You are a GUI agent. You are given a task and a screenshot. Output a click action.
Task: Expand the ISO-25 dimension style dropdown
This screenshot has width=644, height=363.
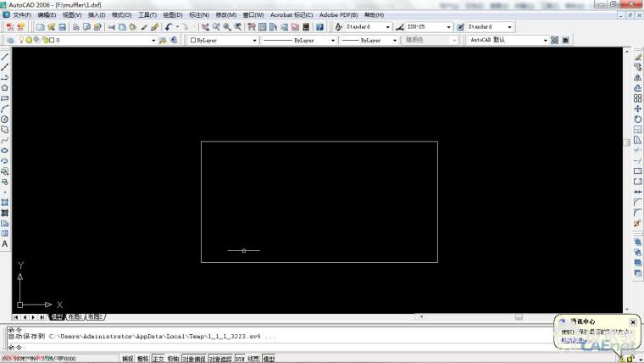tap(447, 27)
